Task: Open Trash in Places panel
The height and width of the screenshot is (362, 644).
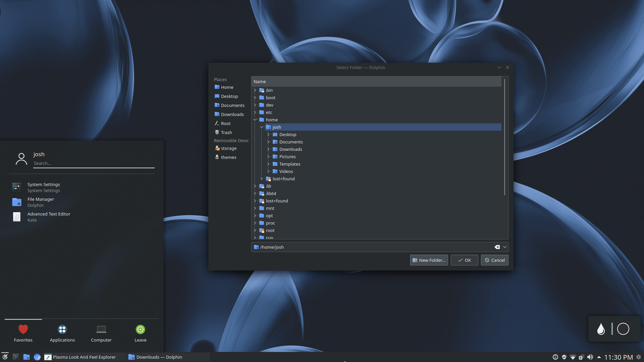Action: point(223,132)
